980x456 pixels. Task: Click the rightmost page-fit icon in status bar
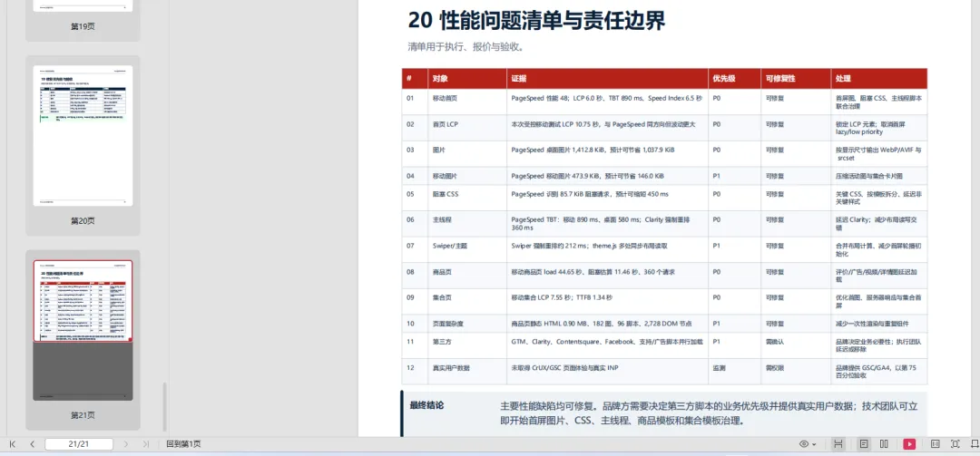pos(975,444)
